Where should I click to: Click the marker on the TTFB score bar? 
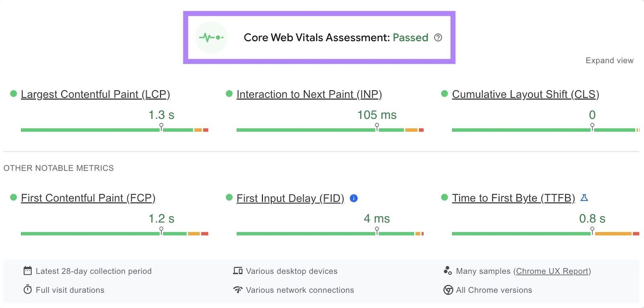point(592,230)
